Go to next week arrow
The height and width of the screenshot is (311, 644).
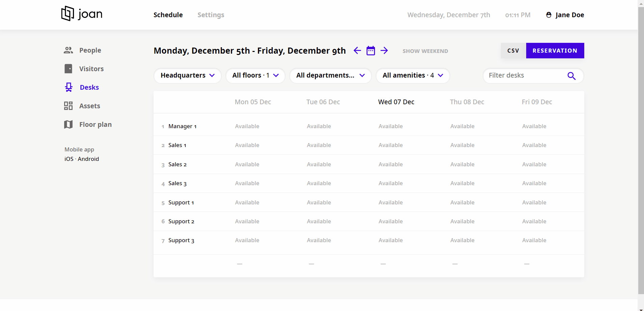click(384, 51)
